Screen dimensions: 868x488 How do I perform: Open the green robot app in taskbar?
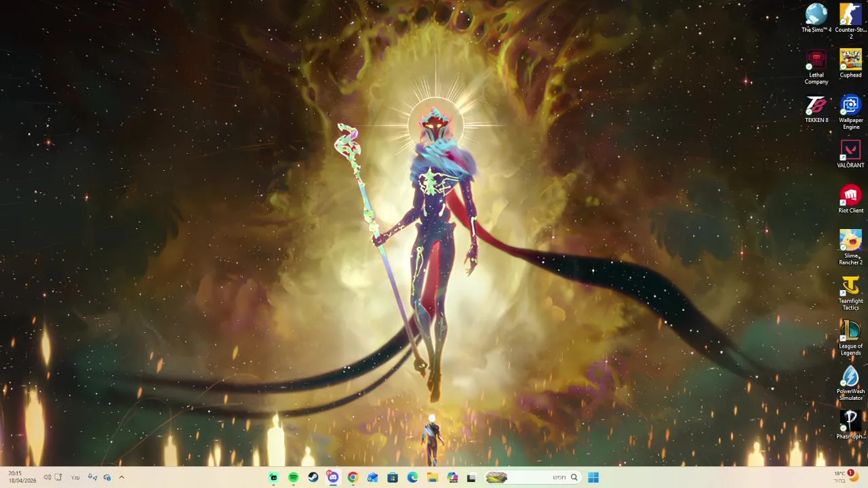(x=273, y=478)
